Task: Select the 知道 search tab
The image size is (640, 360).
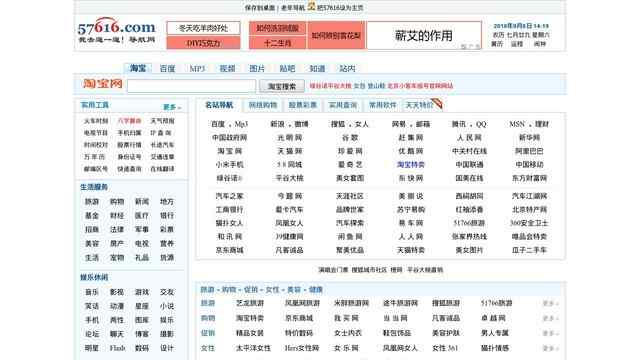Action: tap(317, 69)
